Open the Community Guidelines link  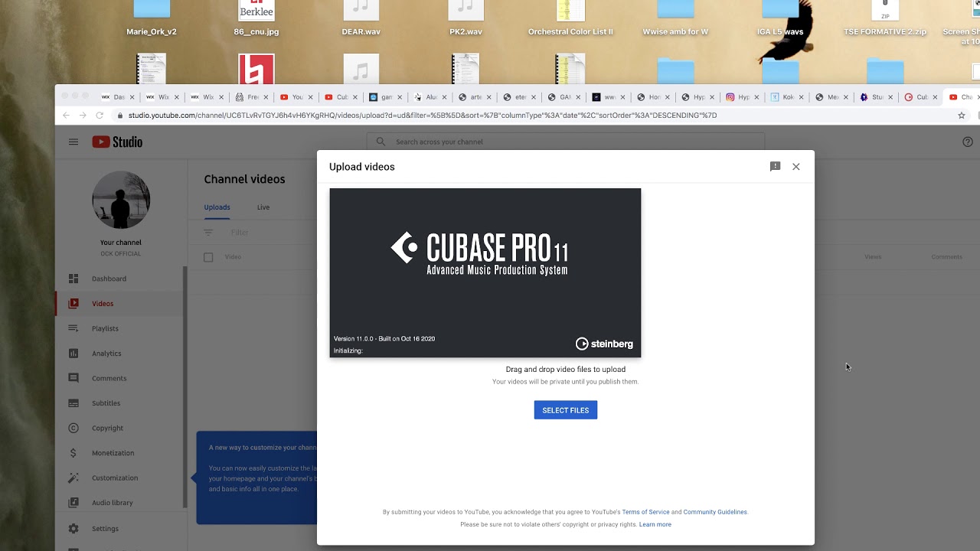point(715,512)
